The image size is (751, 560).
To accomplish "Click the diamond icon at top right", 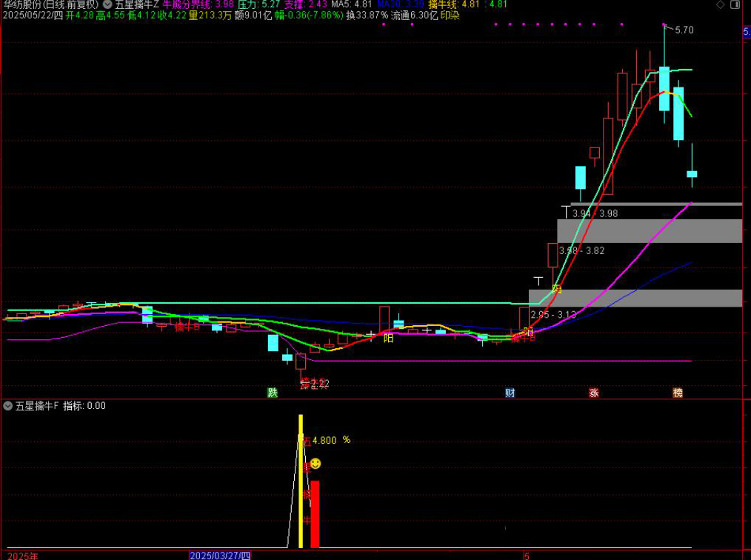I will click(x=721, y=4).
